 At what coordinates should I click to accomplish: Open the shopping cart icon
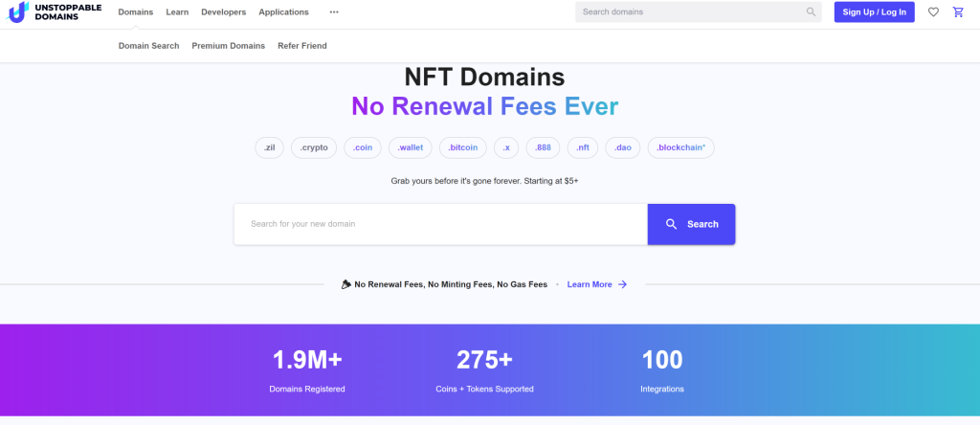pos(958,12)
